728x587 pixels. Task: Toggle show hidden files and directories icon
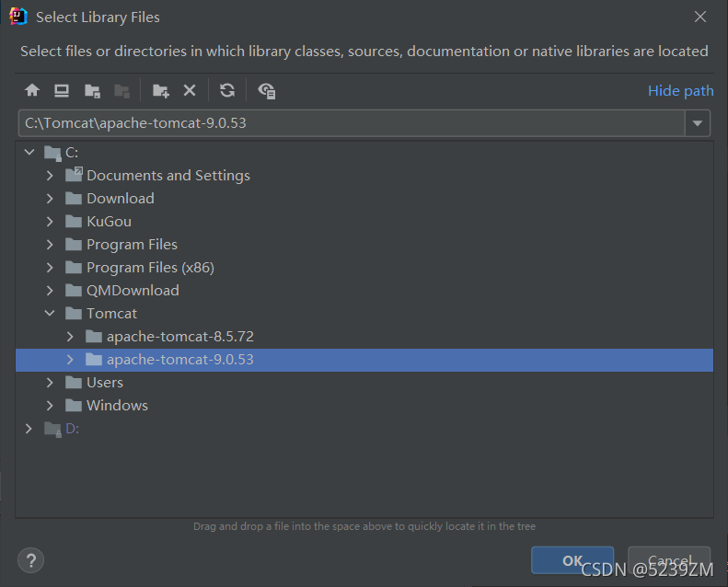point(267,90)
